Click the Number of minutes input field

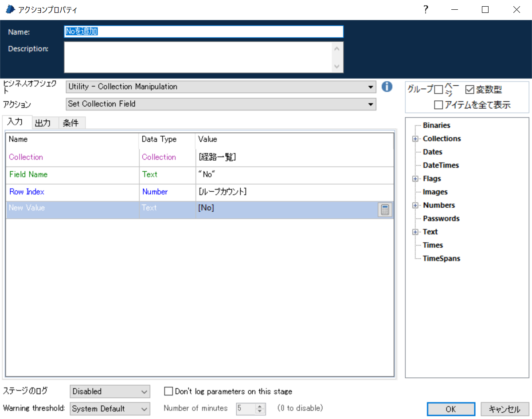246,408
